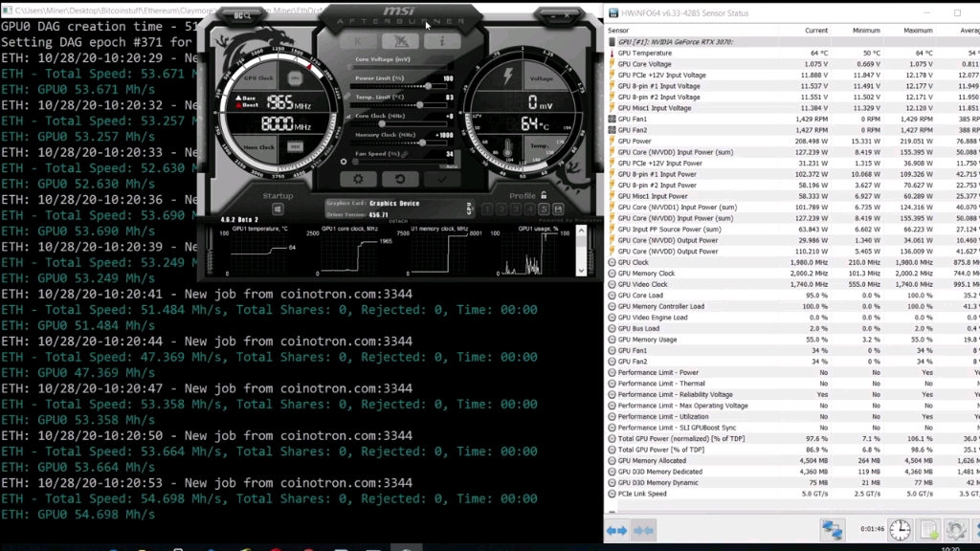Select the GPU Power sensor row
The width and height of the screenshot is (980, 551).
[792, 142]
